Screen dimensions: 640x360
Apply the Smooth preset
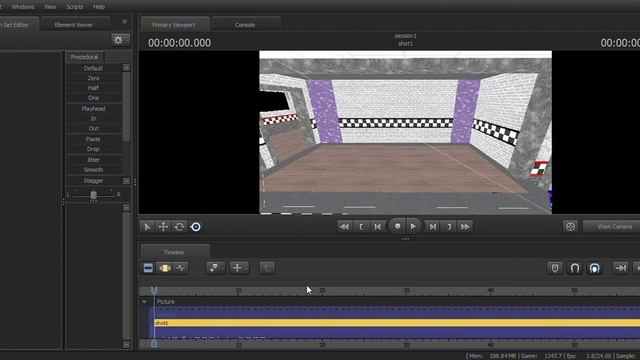coord(93,170)
